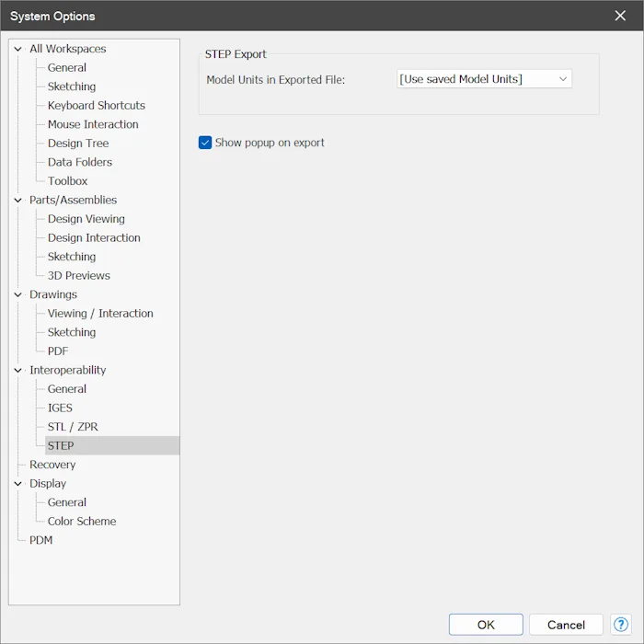
Task: Collapse the All Workspaces tree node
Action: click(17, 49)
